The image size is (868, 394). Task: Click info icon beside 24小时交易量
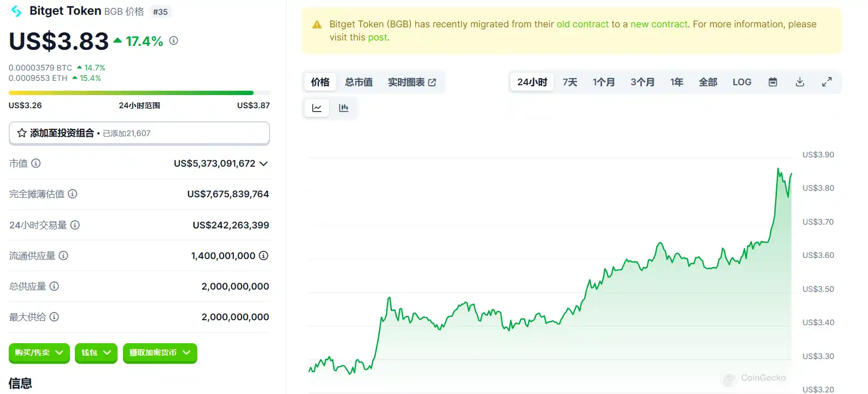(75, 225)
